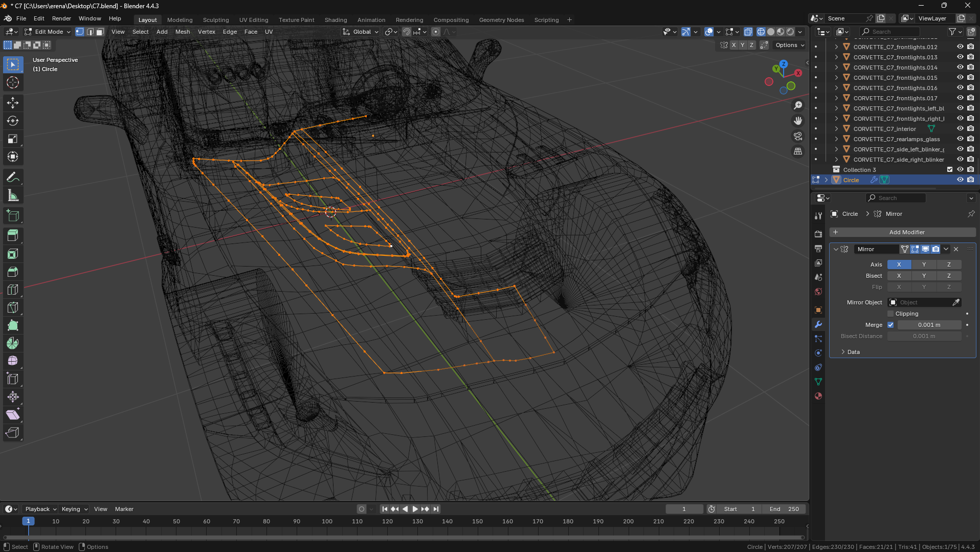Open the Edit Mode dropdown
The width and height of the screenshot is (980, 552).
pyautogui.click(x=48, y=32)
